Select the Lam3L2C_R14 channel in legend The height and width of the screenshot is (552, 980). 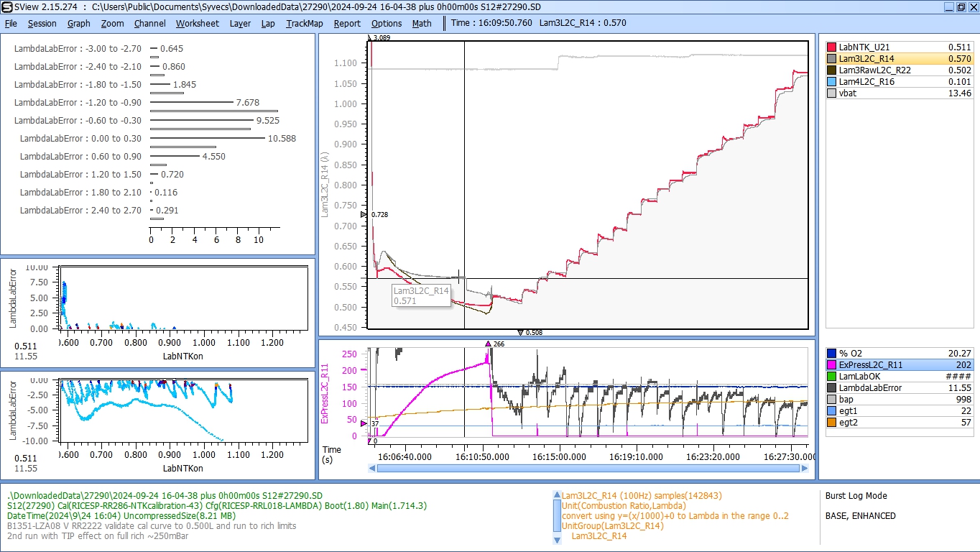coord(866,59)
